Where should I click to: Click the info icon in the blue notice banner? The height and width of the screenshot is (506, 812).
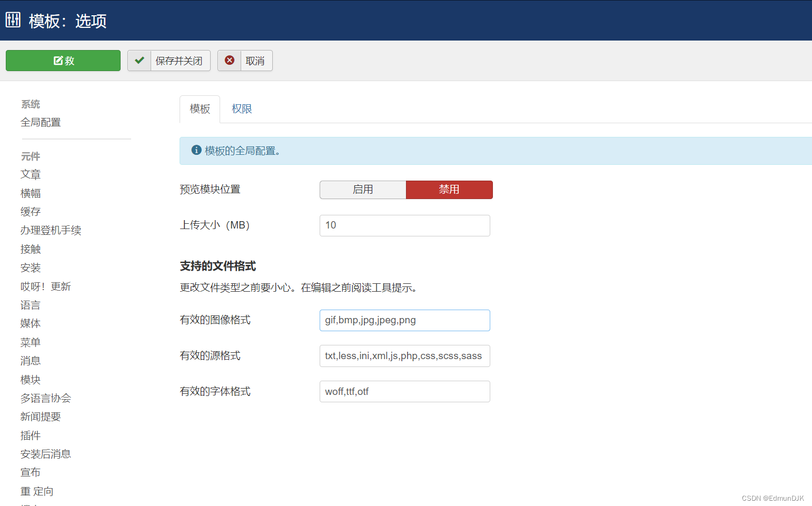pyautogui.click(x=195, y=150)
